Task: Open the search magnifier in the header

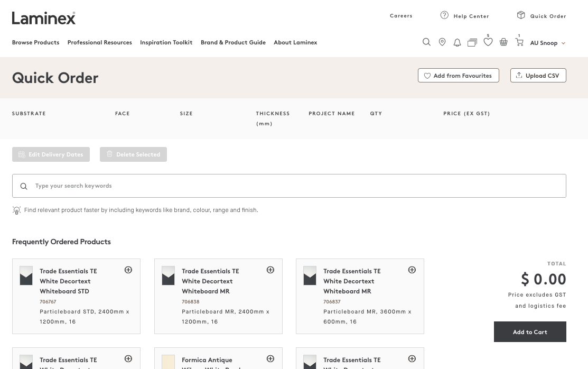Action: point(426,42)
